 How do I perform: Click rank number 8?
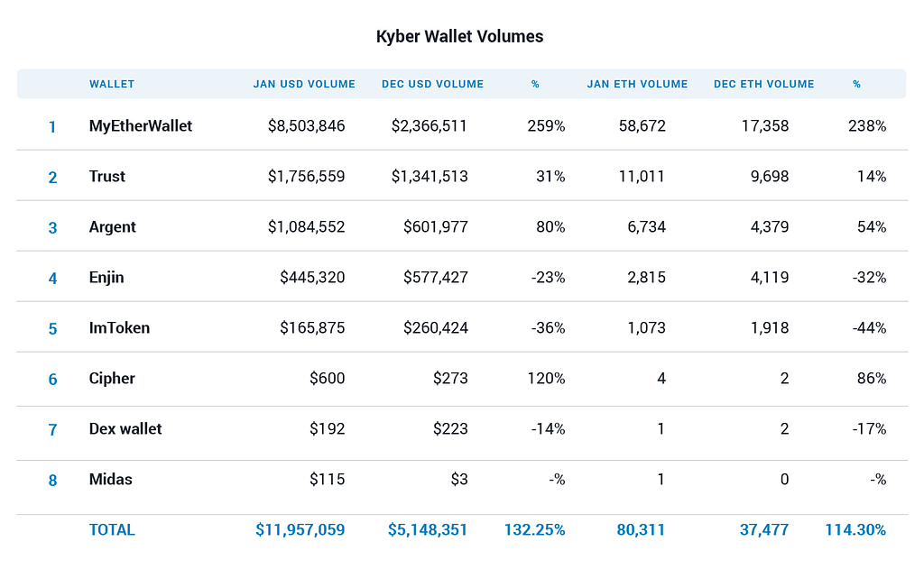tap(52, 481)
